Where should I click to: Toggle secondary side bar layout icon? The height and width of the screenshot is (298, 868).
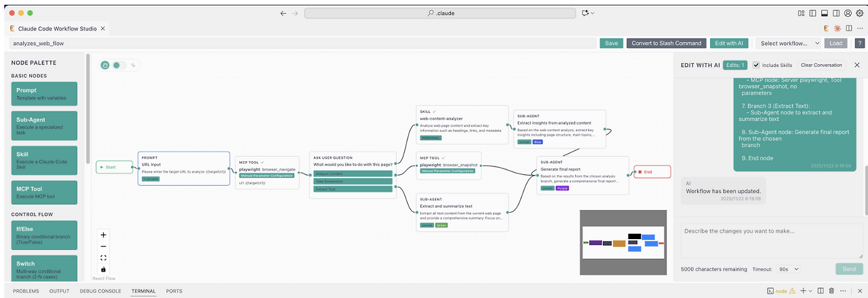point(836,13)
